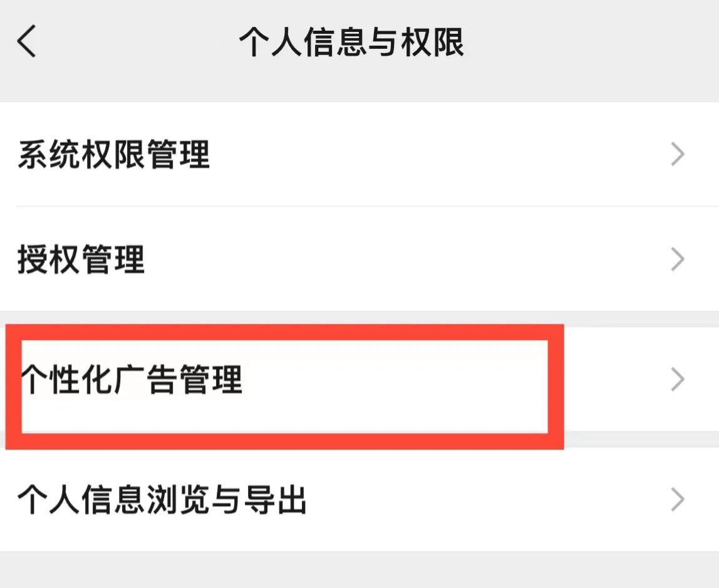The image size is (719, 588).
Task: Click the arrow icon beside system permissions
Action: (x=678, y=155)
